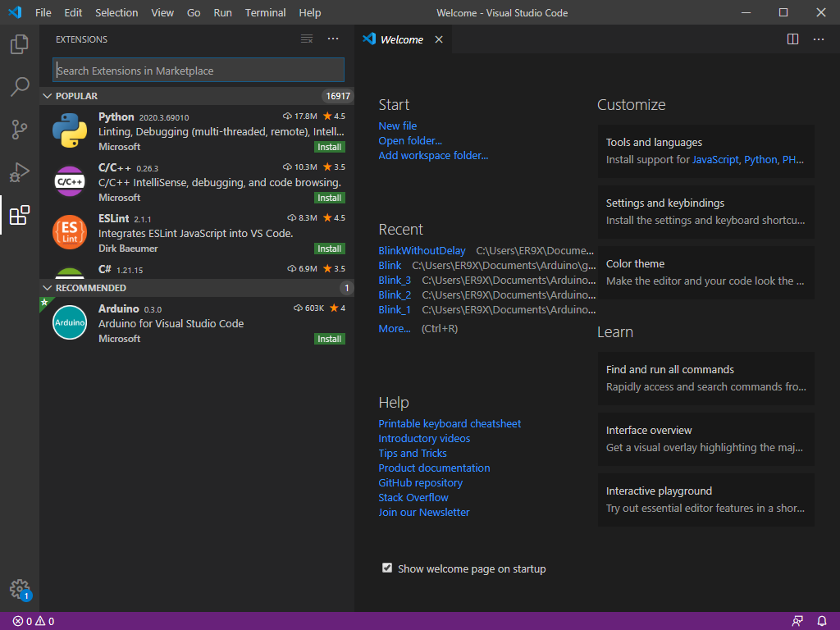Open the Interface overview card

[x=706, y=439]
